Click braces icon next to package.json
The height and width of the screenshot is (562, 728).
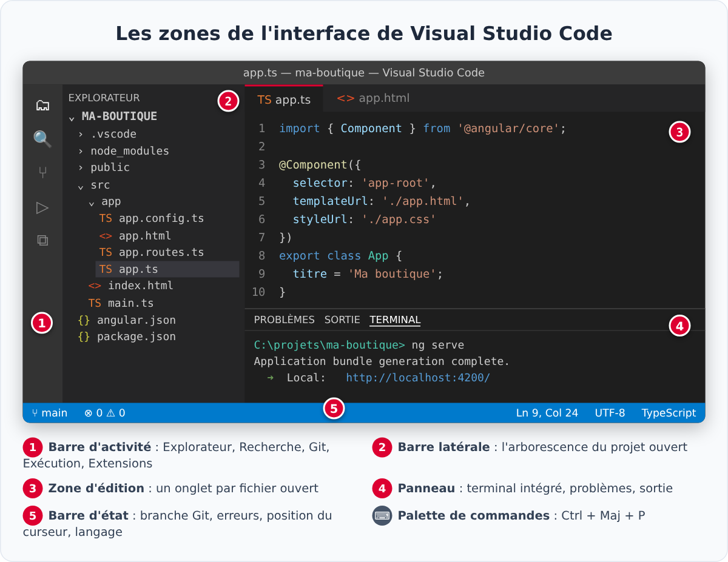click(x=84, y=336)
